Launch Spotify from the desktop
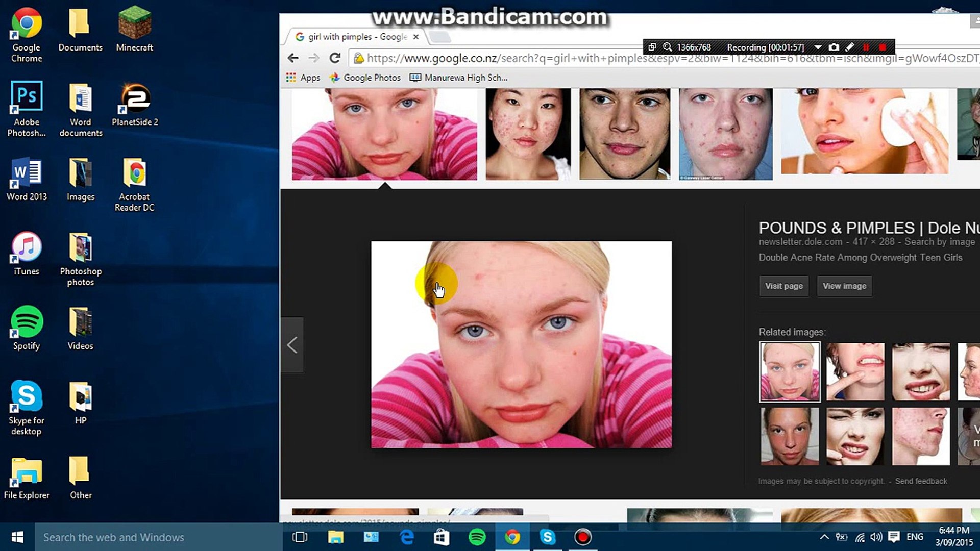The width and height of the screenshot is (980, 551). pos(27,328)
